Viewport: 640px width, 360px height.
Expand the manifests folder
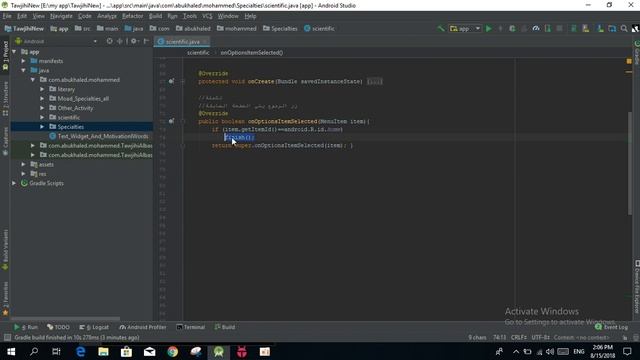[x=24, y=61]
